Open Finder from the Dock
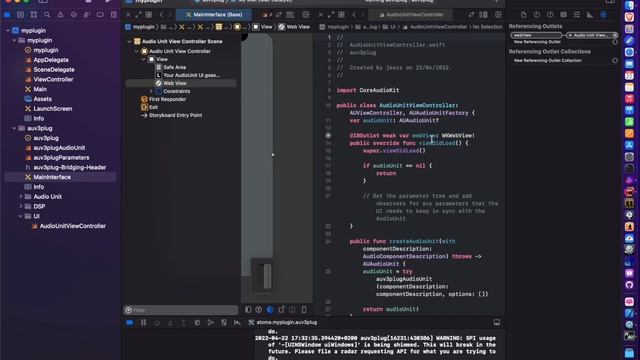This screenshot has height=360, width=640. (629, 6)
